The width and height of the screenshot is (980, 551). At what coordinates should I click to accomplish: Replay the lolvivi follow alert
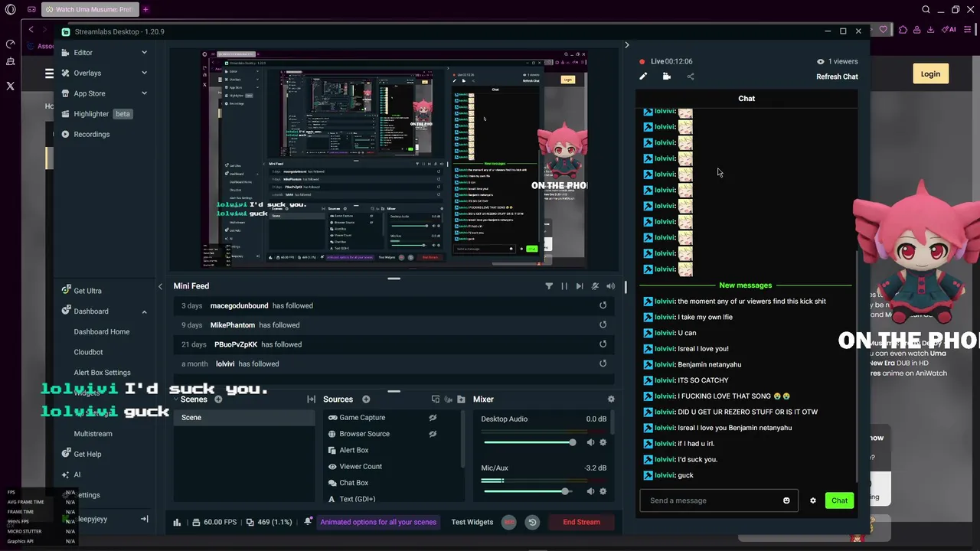pos(603,364)
